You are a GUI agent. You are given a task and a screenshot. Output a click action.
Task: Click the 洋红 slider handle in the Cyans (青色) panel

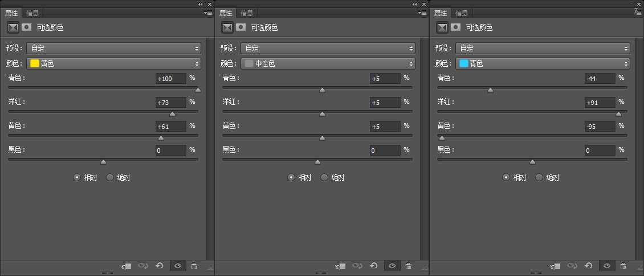pyautogui.click(x=618, y=114)
